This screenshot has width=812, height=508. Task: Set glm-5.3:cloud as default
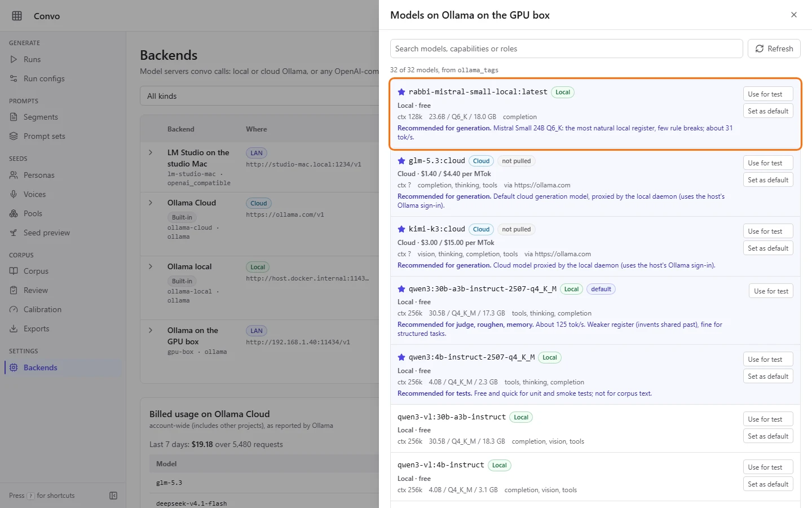coord(768,180)
